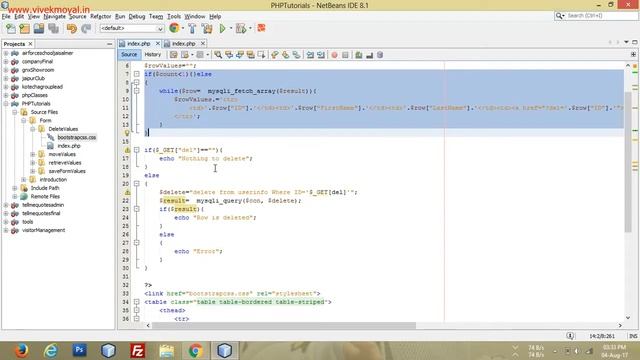Screen dimensions: 640x360
Task: Expand the retrieveValues folder node
Action: click(33, 163)
